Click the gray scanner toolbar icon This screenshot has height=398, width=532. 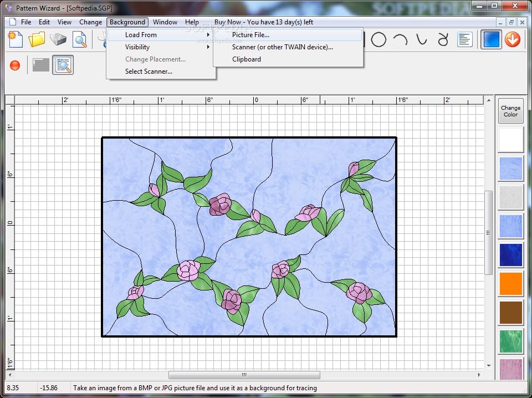[x=58, y=39]
